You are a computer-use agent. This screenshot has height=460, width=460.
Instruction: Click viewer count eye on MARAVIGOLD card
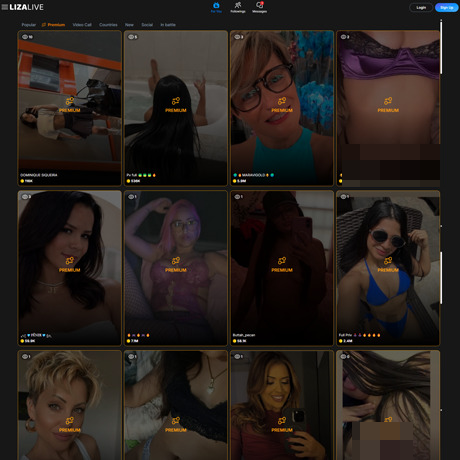pos(237,37)
